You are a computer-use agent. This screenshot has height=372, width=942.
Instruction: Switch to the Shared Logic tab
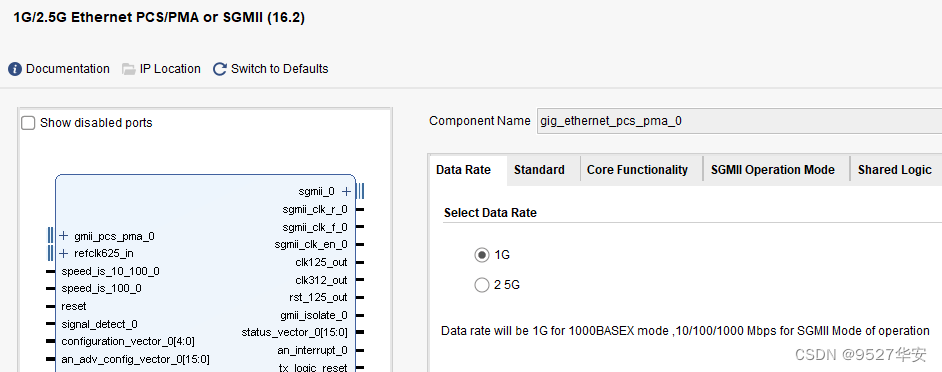pyautogui.click(x=895, y=170)
